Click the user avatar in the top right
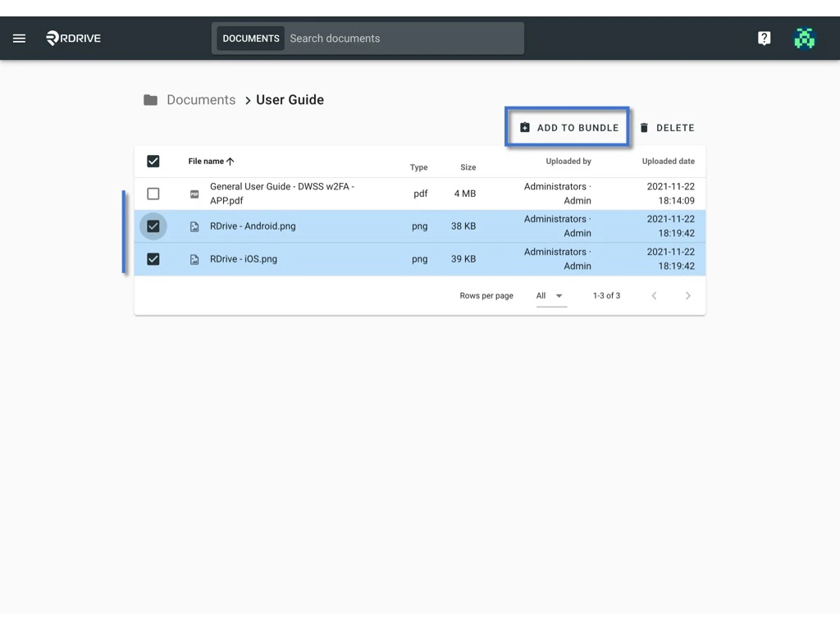 pos(805,38)
